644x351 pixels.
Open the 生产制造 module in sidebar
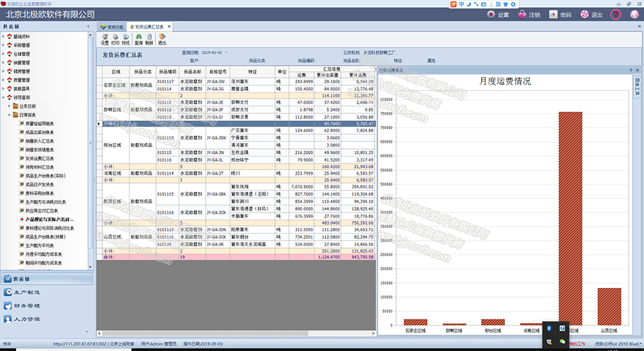22,292
